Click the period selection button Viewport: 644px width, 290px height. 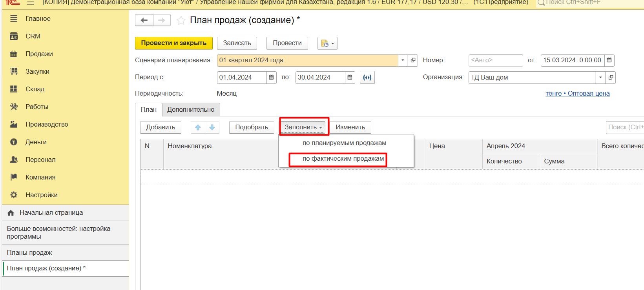[367, 78]
